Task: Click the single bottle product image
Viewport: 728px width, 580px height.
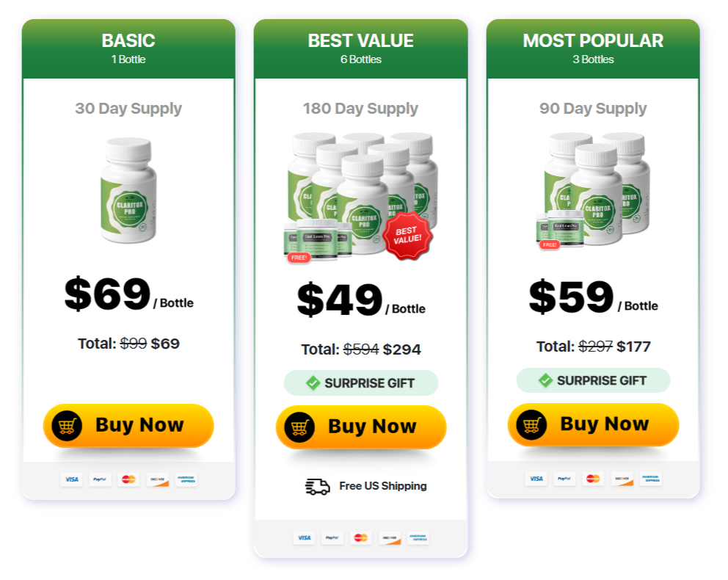Action: pyautogui.click(x=128, y=189)
